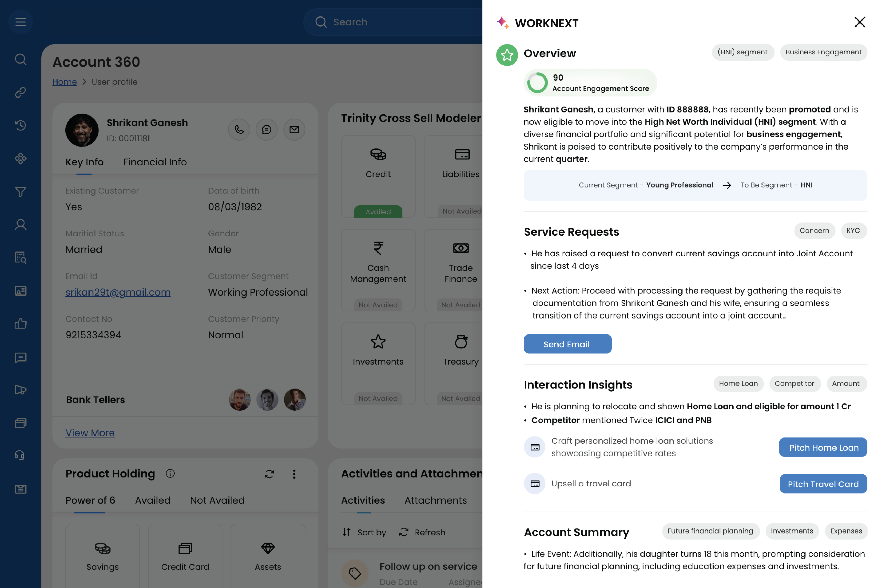Open the Investments product card
The image size is (882, 588).
point(378,364)
